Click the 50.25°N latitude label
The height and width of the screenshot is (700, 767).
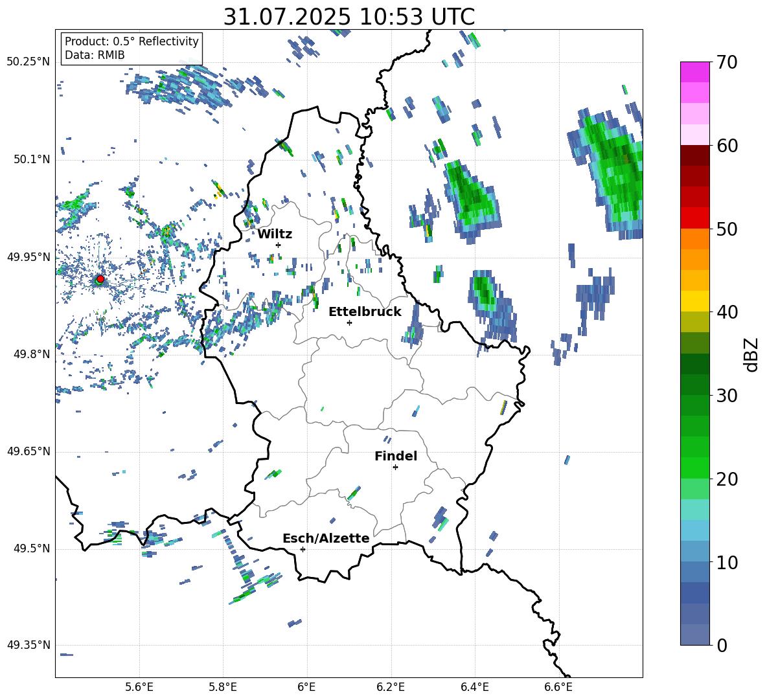[29, 62]
